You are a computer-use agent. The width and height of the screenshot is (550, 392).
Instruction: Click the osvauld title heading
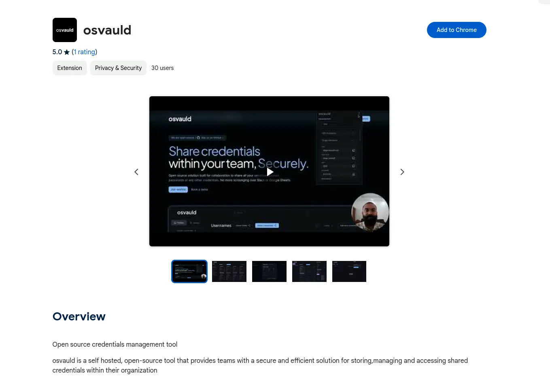pos(107,30)
